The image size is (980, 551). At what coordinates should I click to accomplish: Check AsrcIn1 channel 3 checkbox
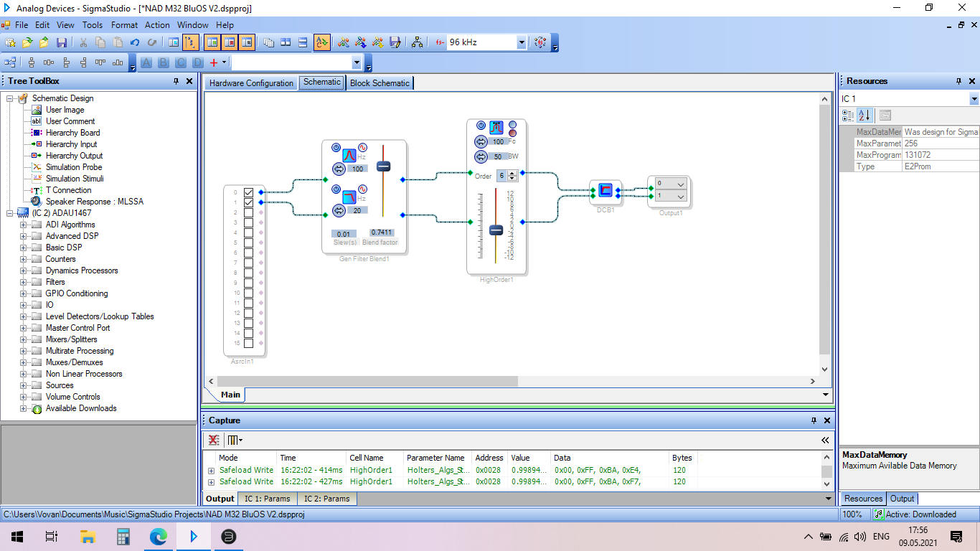[248, 222]
